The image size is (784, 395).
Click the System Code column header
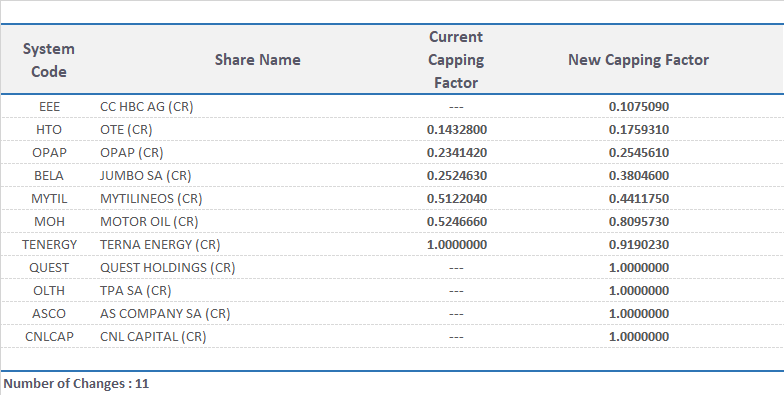pos(48,60)
